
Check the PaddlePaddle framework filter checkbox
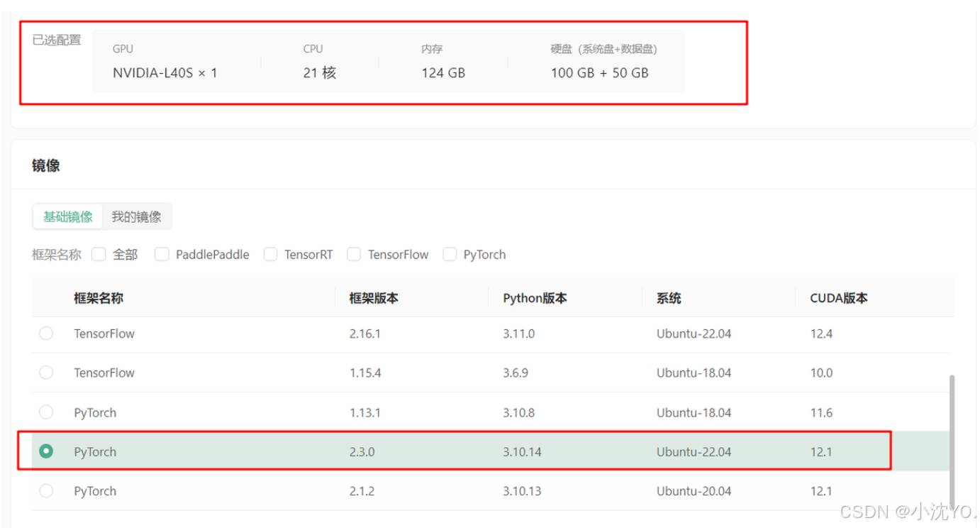tap(162, 254)
